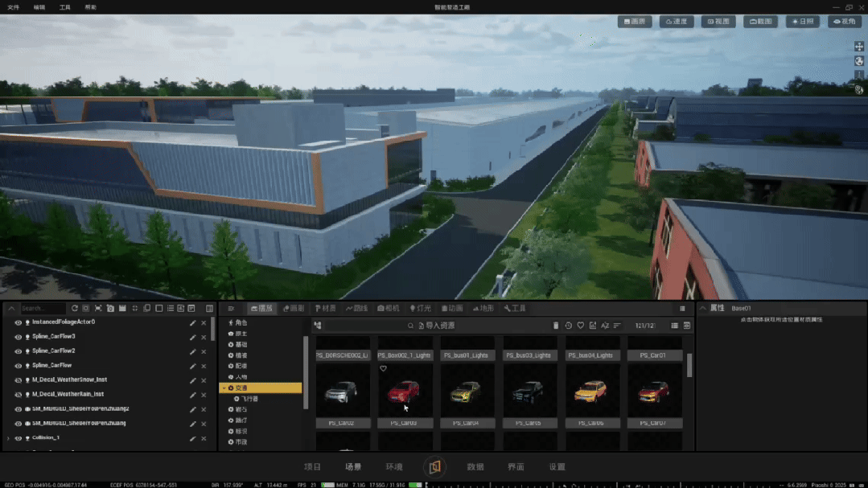Delete Spline_CarFlow3 with the X icon

click(x=204, y=337)
